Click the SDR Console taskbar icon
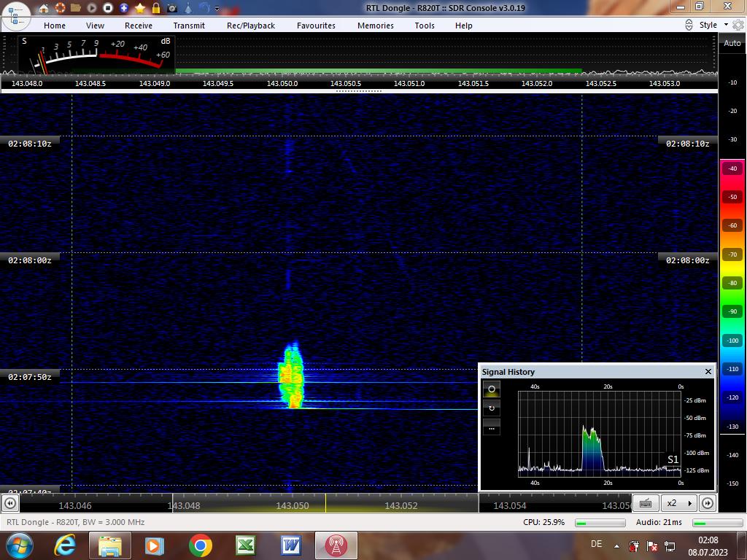Viewport: 747px width, 560px height. coord(336,545)
